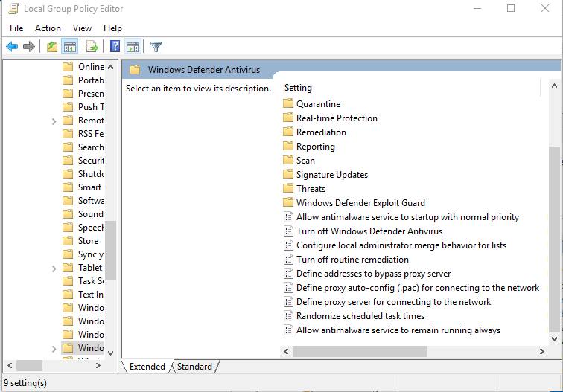
Task: Click folder icon next to Sound in tree
Action: (68, 213)
